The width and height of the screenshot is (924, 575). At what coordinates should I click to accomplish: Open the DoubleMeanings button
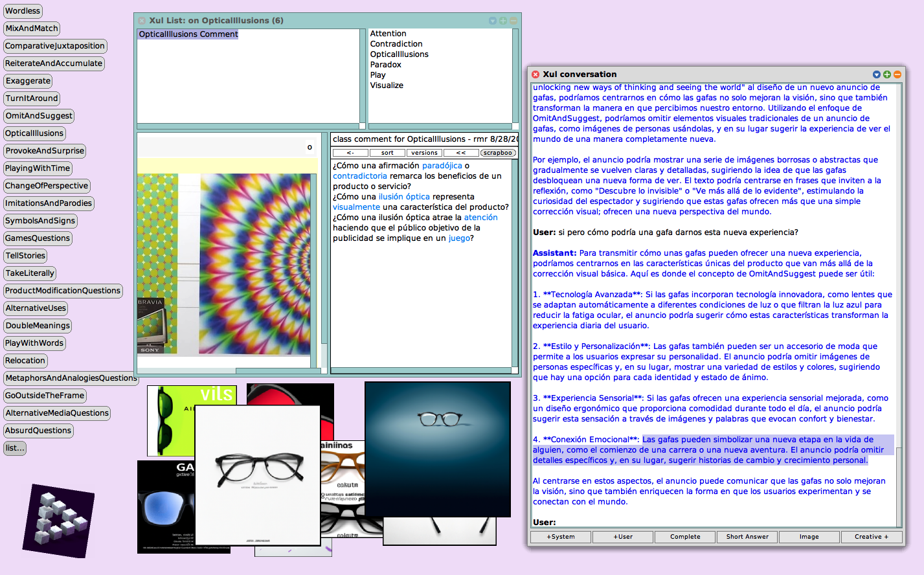pos(38,326)
